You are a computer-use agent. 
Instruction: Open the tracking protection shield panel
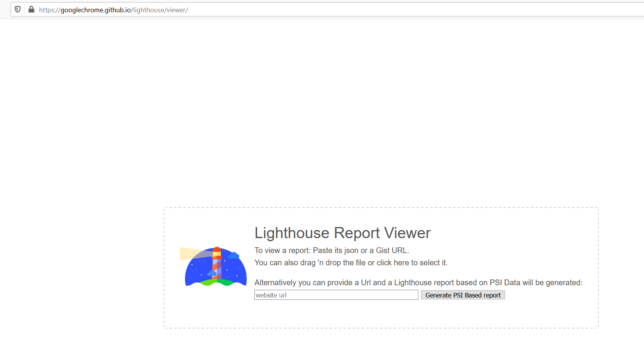coord(18,10)
